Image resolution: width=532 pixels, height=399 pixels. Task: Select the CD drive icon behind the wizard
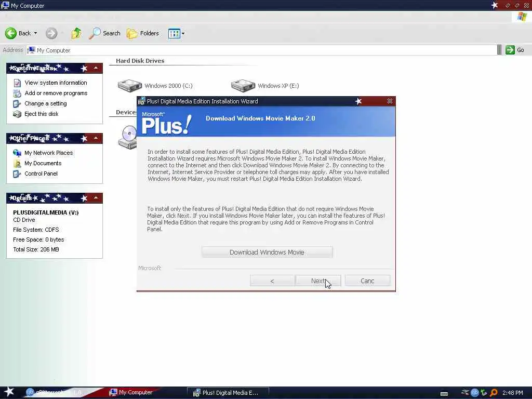click(x=127, y=137)
